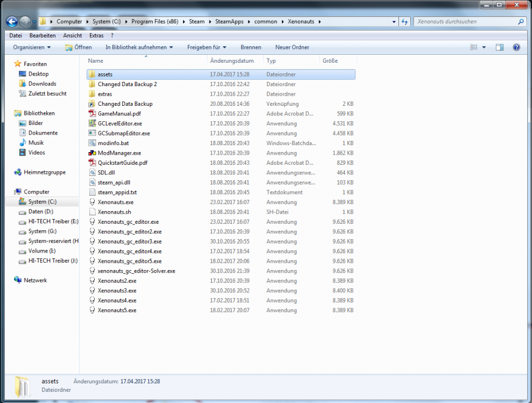The height and width of the screenshot is (403, 532).
Task: Click the Changed Data Backup shortcut icon
Action: pos(92,104)
